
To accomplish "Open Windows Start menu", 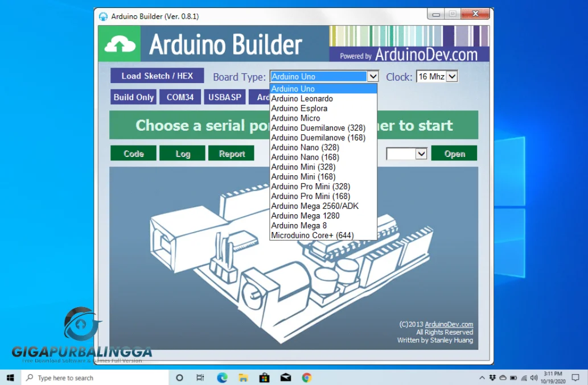I will [10, 378].
